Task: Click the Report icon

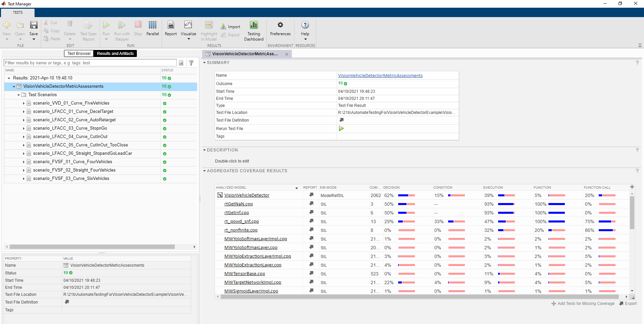Action: click(171, 25)
